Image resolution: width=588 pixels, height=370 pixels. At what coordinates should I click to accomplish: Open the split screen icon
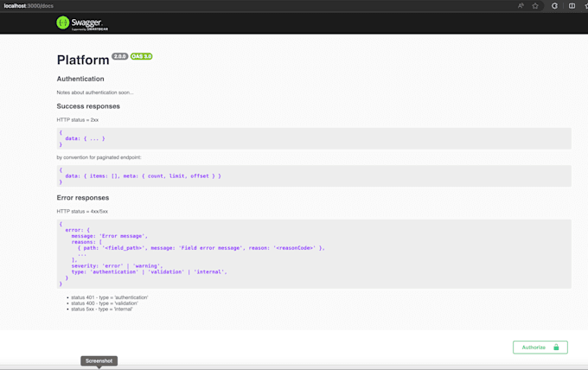click(x=572, y=6)
